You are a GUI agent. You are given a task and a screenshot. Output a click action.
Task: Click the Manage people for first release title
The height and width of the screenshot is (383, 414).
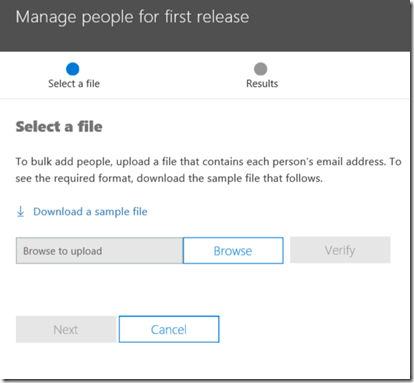132,17
